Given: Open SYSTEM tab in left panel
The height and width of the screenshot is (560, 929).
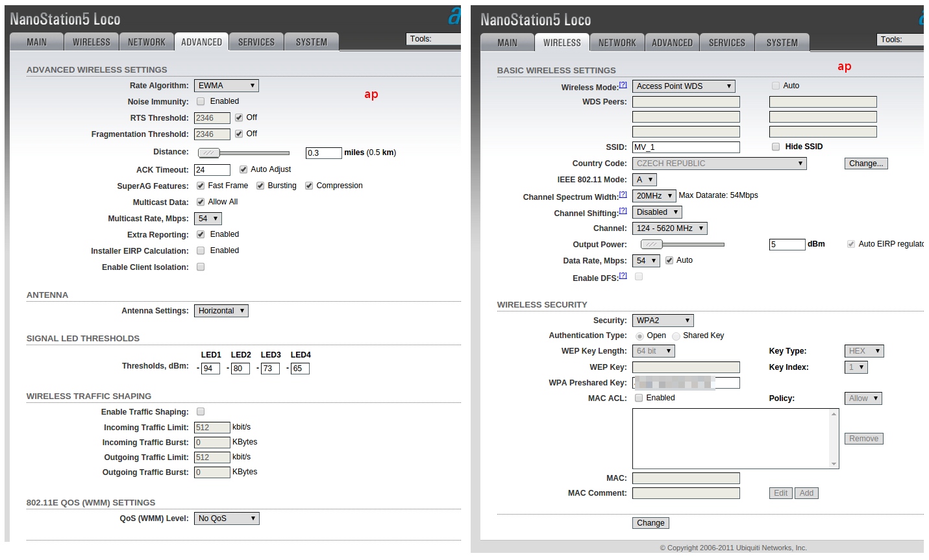Looking at the screenshot, I should pos(312,42).
